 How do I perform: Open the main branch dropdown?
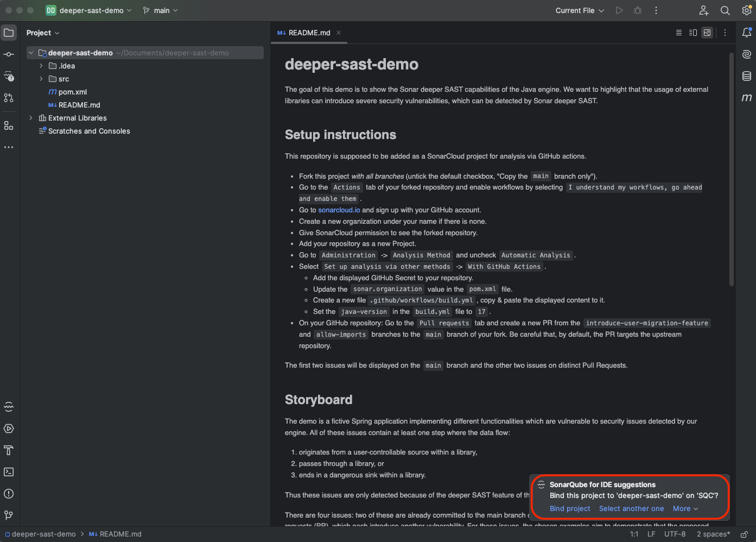point(161,10)
